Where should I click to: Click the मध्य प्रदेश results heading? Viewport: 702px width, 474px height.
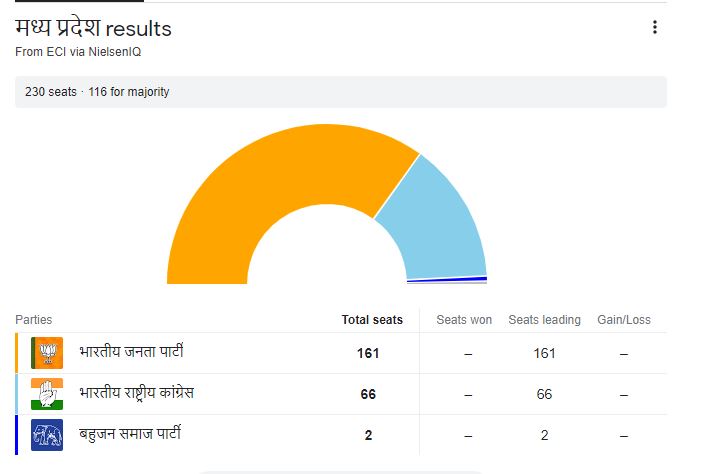[93, 29]
